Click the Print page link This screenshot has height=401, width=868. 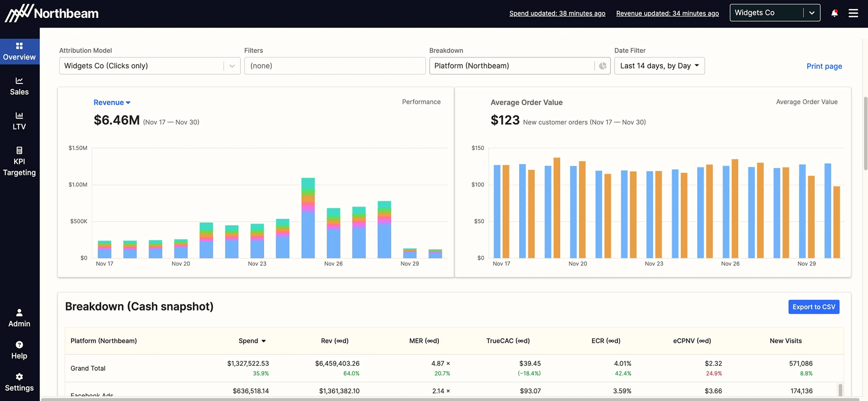coord(824,66)
